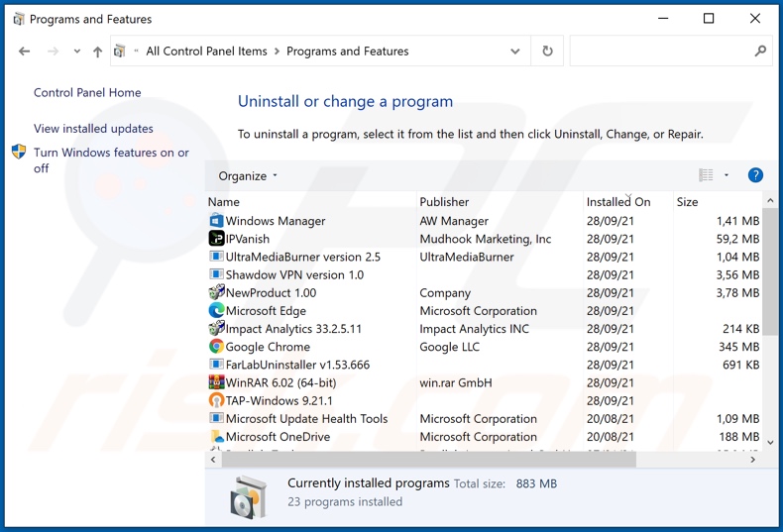Image resolution: width=783 pixels, height=532 pixels.
Task: Select the Windows Manager program row
Action: tap(484, 221)
